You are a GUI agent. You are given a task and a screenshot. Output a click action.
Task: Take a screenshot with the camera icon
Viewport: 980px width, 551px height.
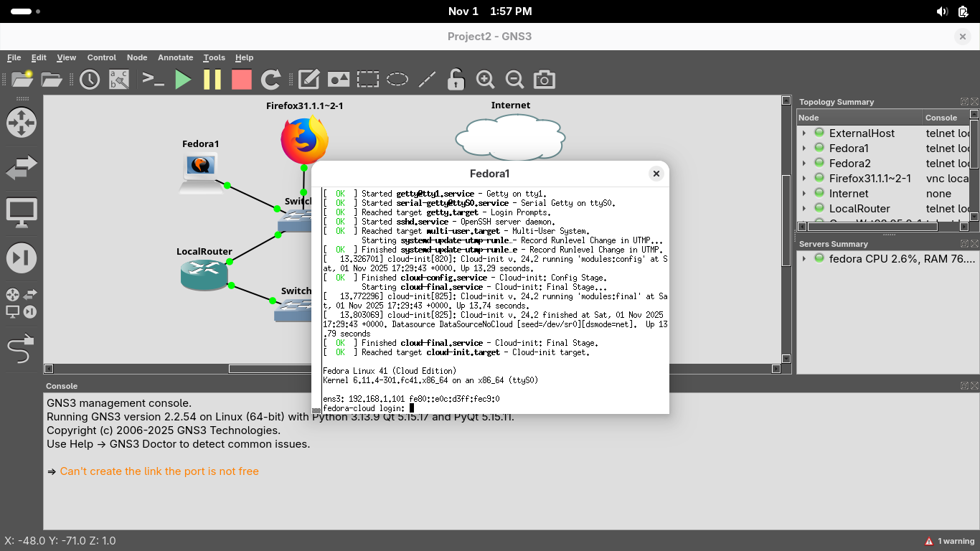[545, 80]
